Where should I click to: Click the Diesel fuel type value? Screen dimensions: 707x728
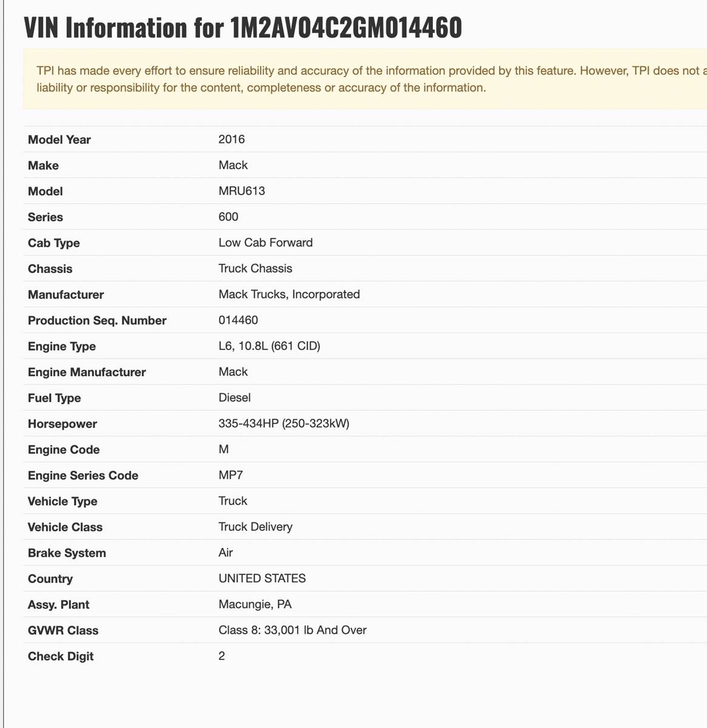point(234,397)
